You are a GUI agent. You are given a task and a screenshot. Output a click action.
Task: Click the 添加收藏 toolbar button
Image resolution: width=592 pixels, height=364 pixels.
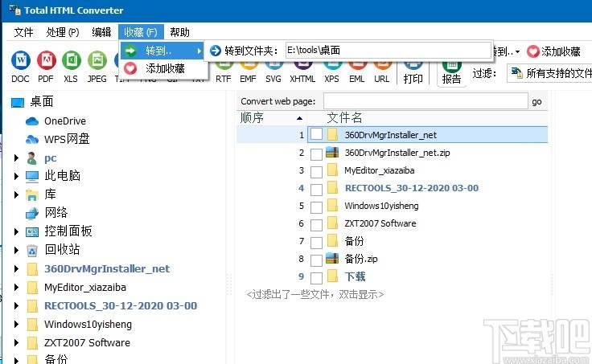(553, 51)
